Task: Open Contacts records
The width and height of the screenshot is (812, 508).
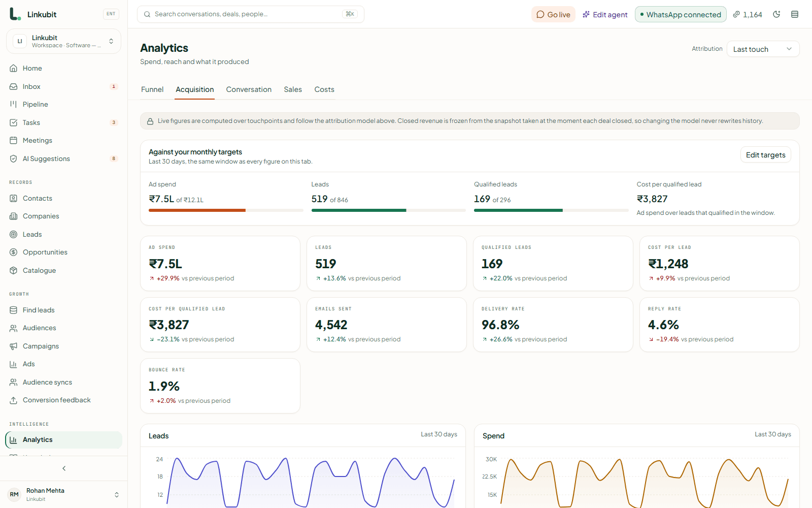Action: click(63, 198)
